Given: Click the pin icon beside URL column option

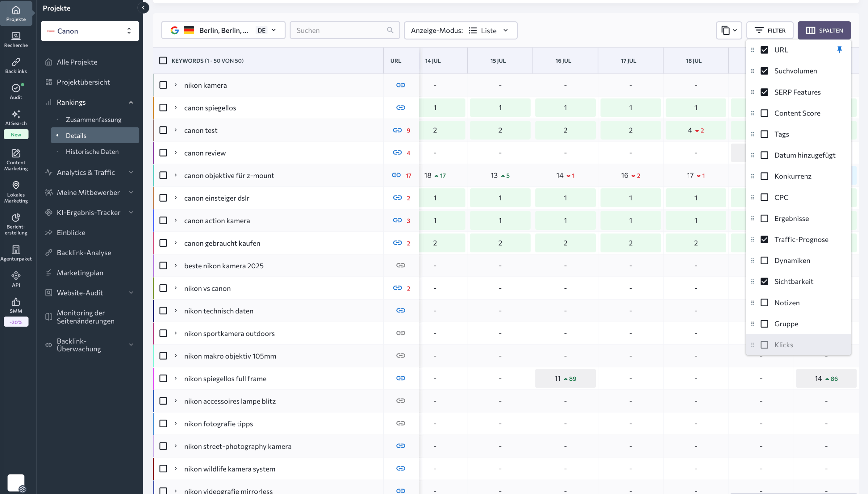Looking at the screenshot, I should 839,50.
